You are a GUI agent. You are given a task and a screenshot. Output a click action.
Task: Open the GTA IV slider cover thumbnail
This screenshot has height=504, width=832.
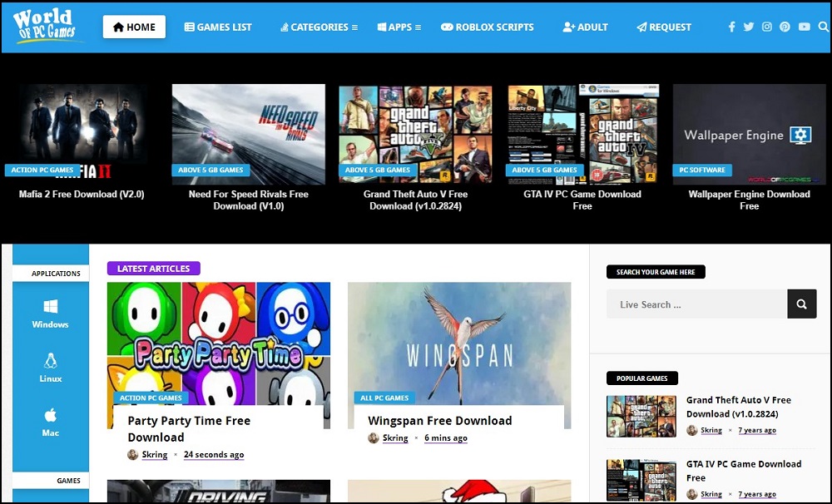pos(582,134)
